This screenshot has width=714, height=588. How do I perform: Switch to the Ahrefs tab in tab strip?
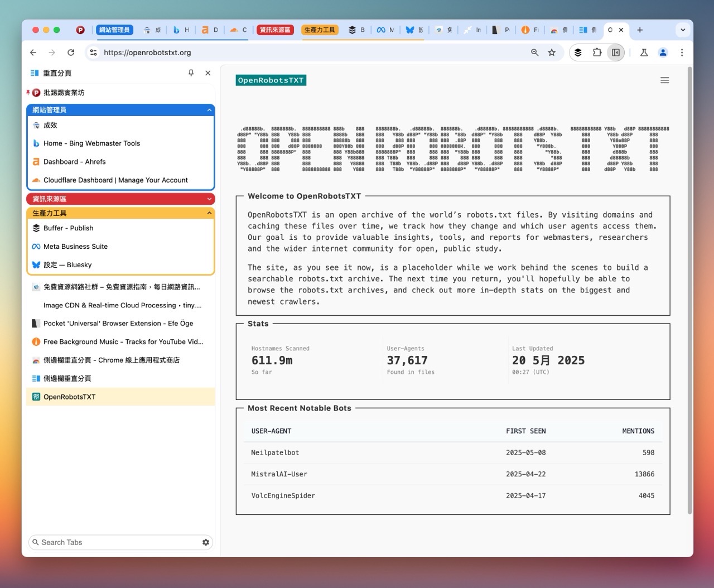[x=210, y=30]
